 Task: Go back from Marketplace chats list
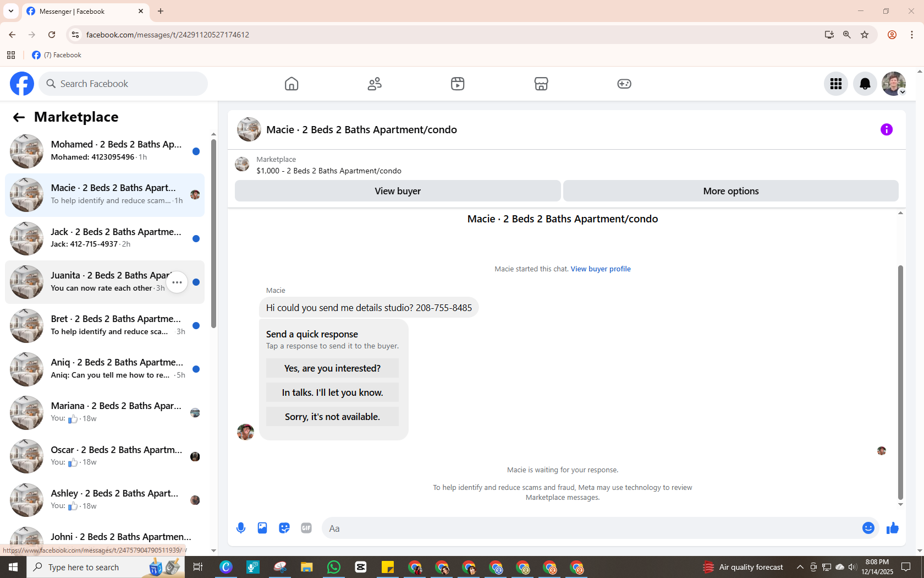[x=19, y=117]
